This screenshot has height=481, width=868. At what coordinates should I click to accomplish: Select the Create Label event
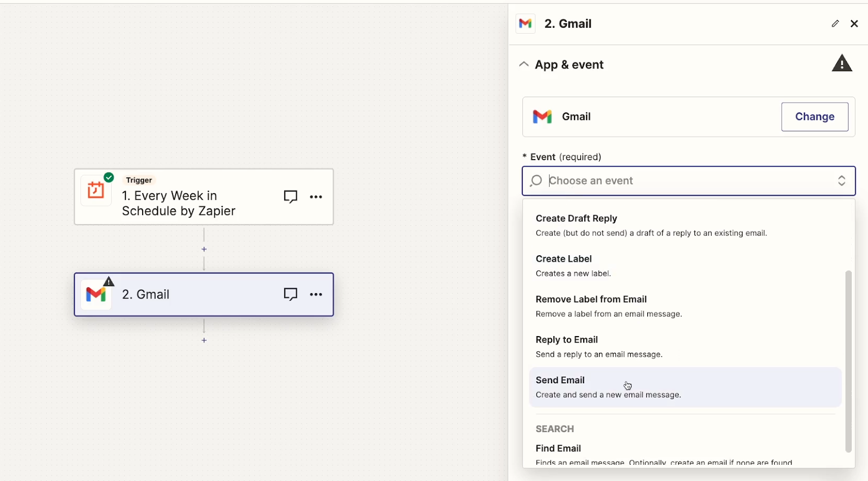point(685,266)
